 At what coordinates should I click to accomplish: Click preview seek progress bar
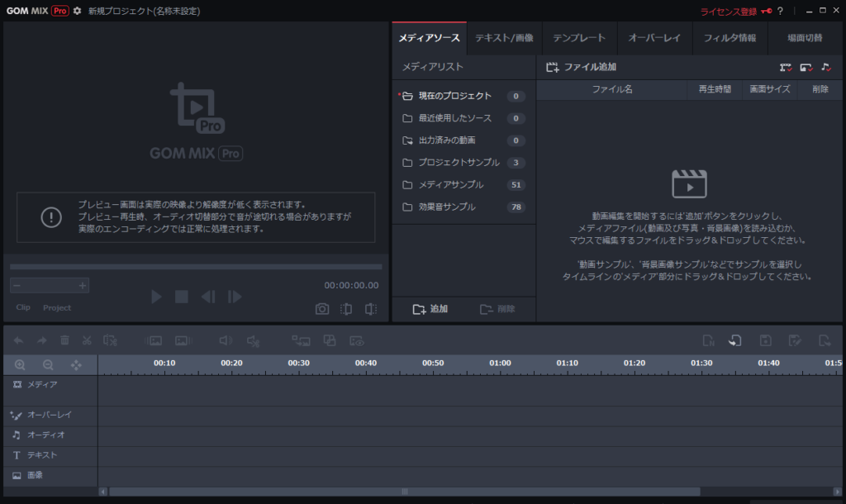(196, 267)
